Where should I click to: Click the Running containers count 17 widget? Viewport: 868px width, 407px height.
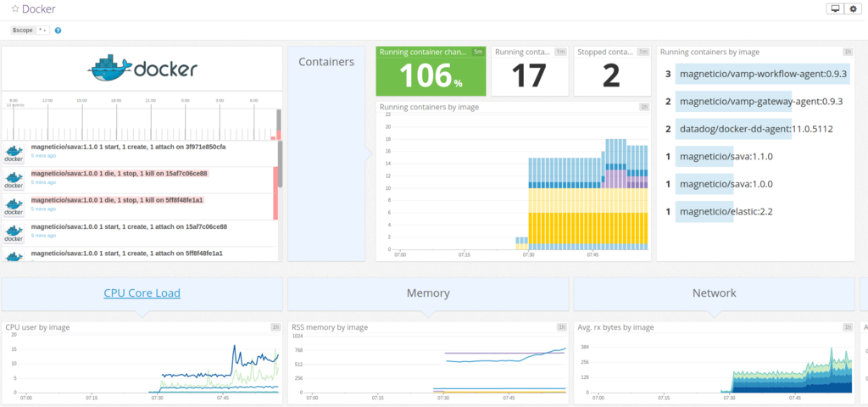pyautogui.click(x=530, y=71)
